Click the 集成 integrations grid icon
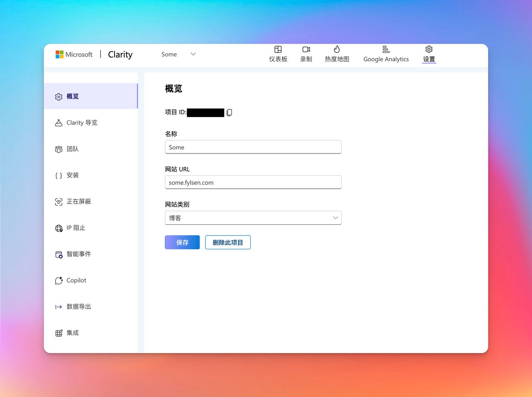 [59, 333]
